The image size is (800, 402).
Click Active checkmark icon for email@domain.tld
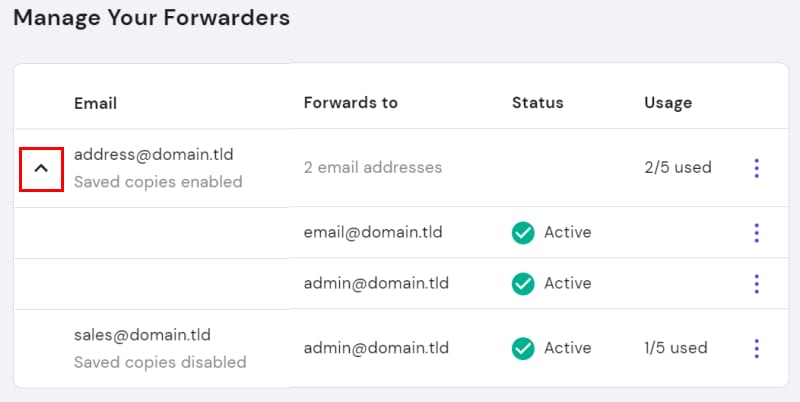click(x=523, y=233)
